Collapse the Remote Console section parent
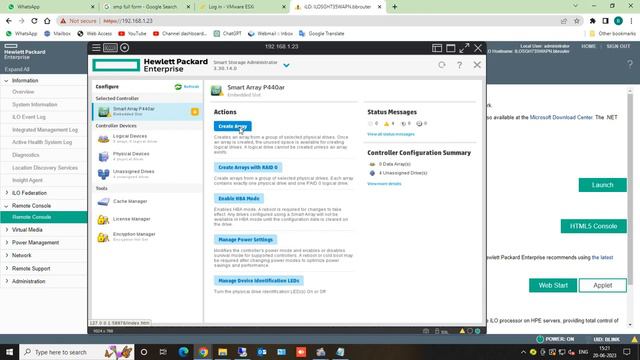The image size is (640, 360). point(31,206)
